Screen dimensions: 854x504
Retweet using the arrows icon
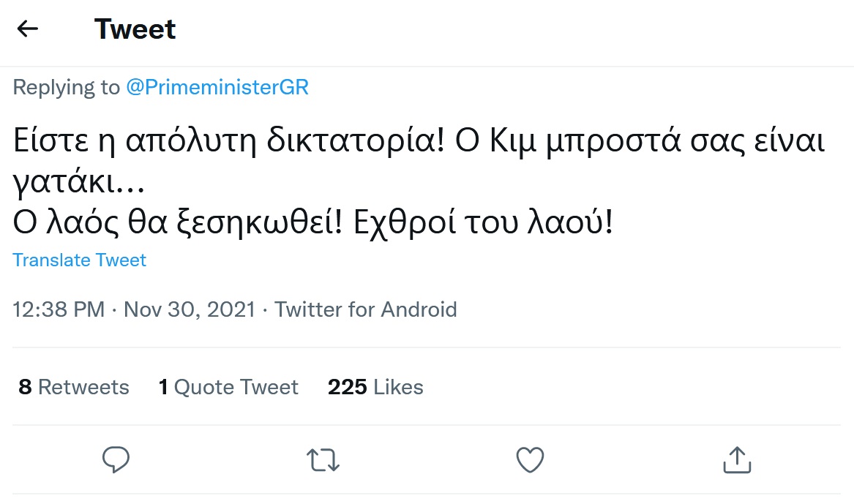point(323,460)
